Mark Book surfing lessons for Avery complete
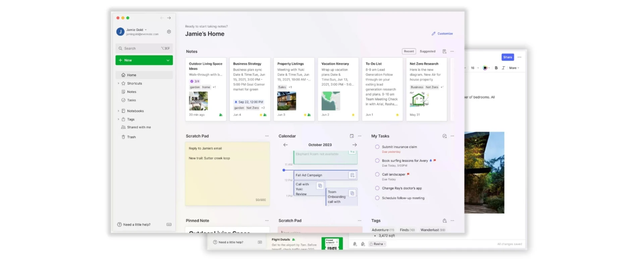The height and width of the screenshot is (265, 644). [377, 161]
